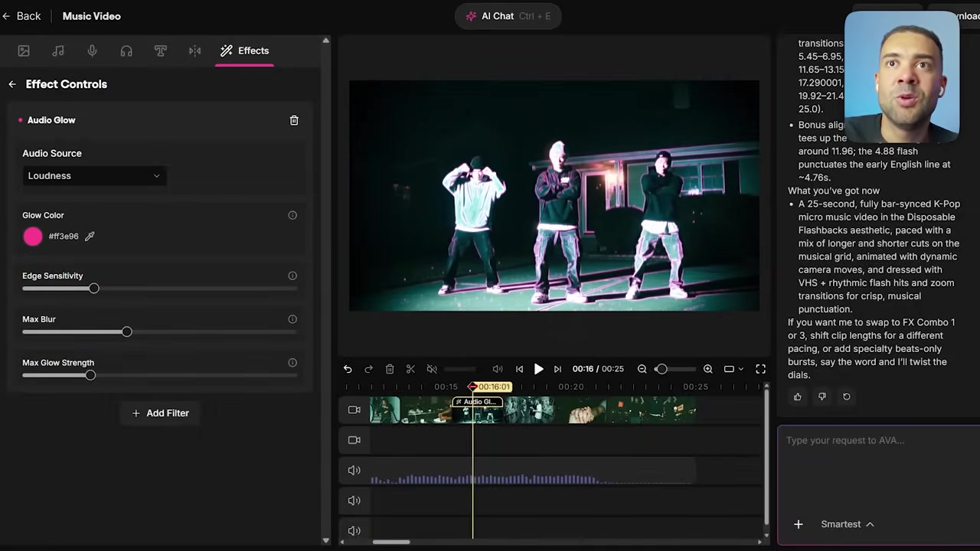Show info for Max Glow Strength
The image size is (980, 551).
[292, 363]
